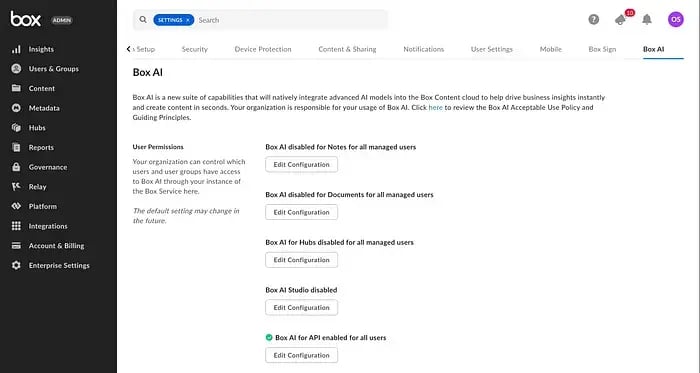Click the Platform code icon
The width and height of the screenshot is (700, 373).
click(16, 206)
